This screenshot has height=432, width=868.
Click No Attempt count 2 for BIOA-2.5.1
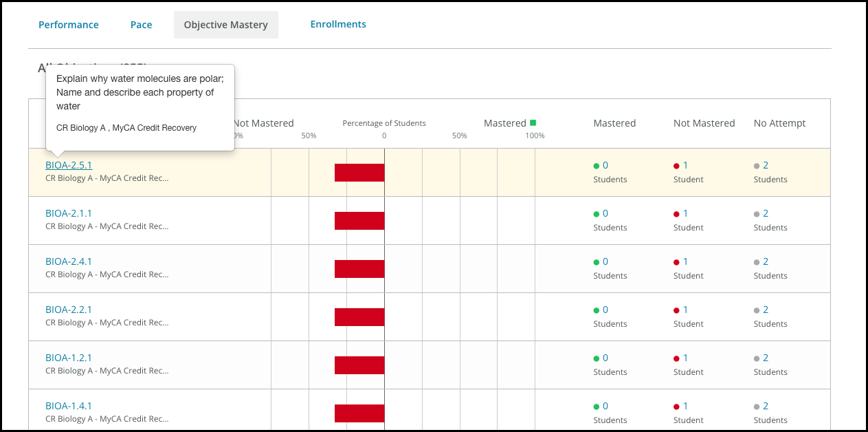tap(766, 165)
